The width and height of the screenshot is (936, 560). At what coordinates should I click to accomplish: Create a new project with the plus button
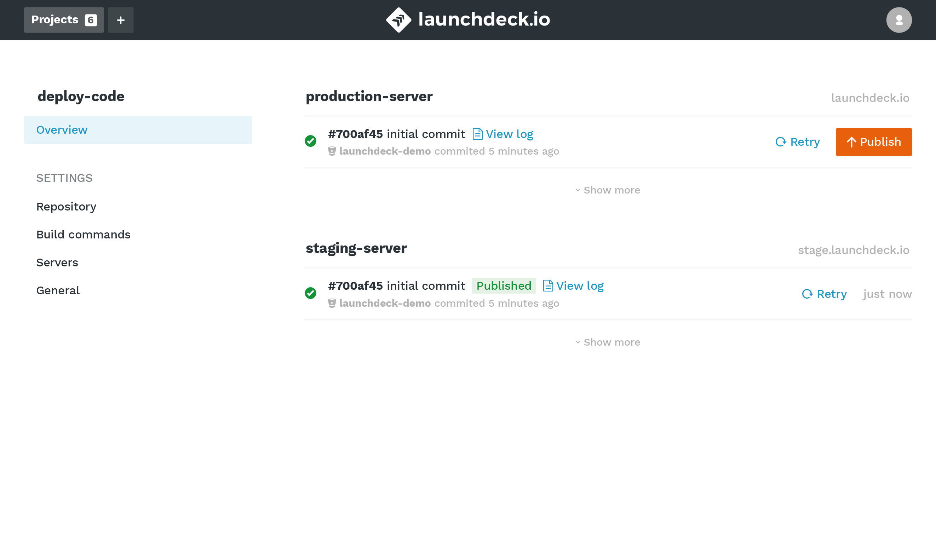coord(121,19)
